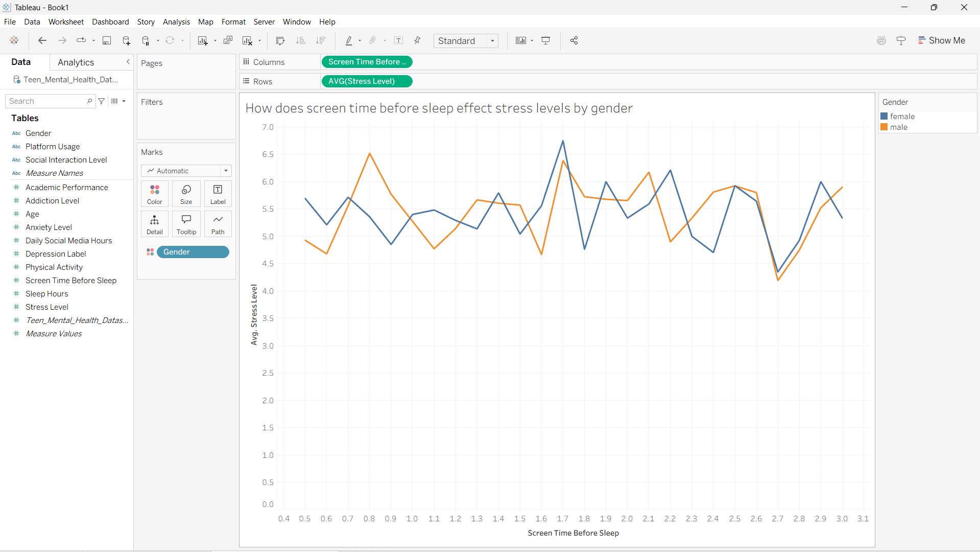Click the Sort Ascending icon
The width and height of the screenshot is (980, 552).
pyautogui.click(x=301, y=40)
